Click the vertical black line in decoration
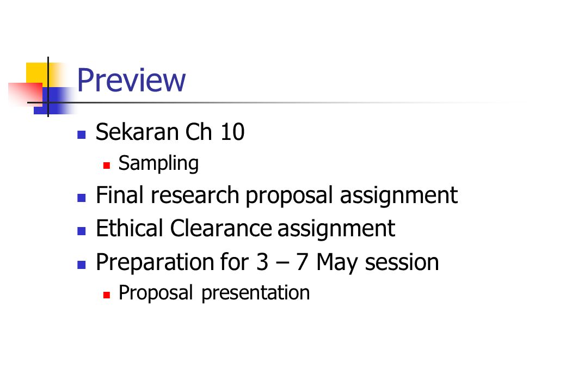This screenshot has height=392, width=566. (x=48, y=87)
